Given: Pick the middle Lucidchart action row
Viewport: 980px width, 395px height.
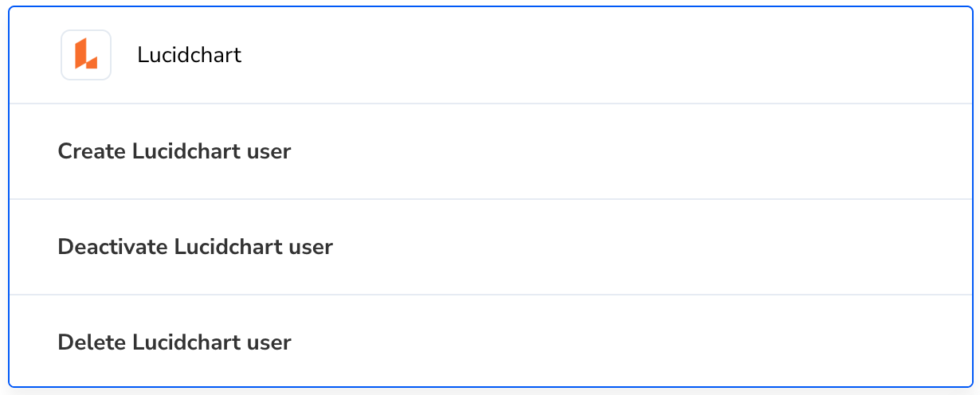Looking at the screenshot, I should (x=490, y=247).
